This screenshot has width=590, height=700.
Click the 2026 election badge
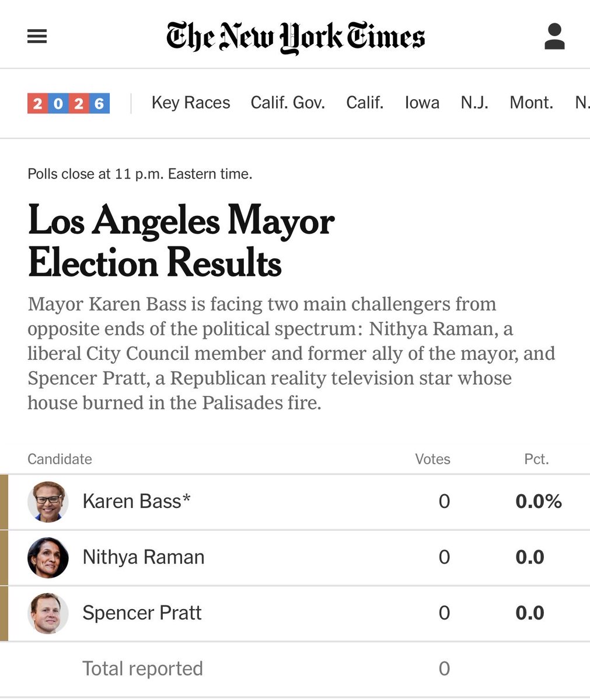(68, 103)
